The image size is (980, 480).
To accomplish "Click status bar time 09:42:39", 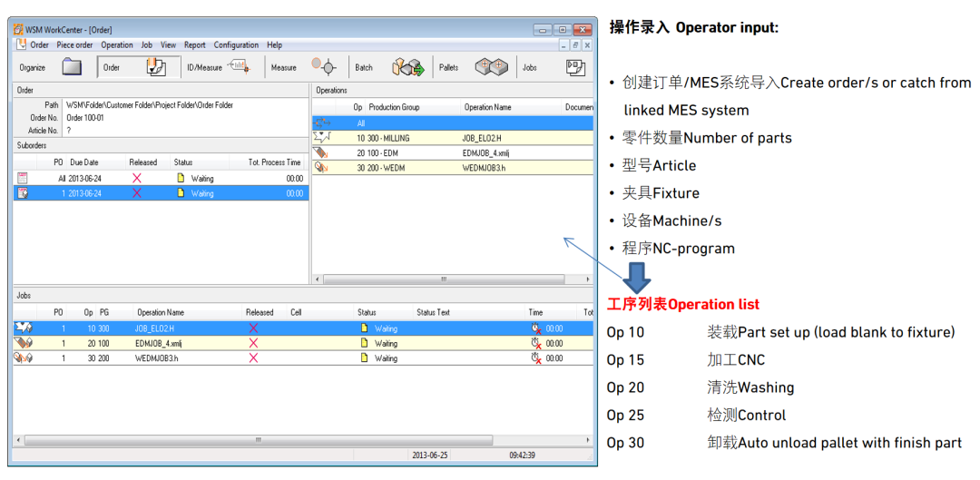I will pos(521,455).
